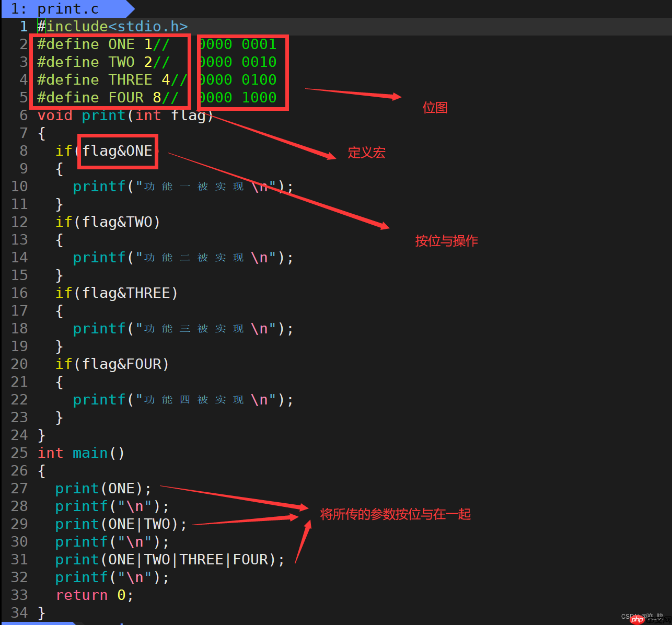
Task: Click the php logo watermark
Action: (637, 619)
